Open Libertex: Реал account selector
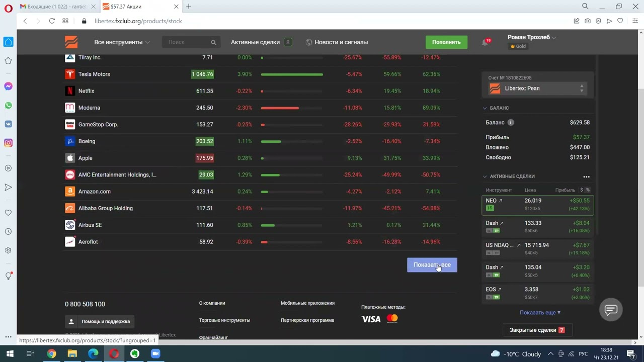 pyautogui.click(x=537, y=88)
